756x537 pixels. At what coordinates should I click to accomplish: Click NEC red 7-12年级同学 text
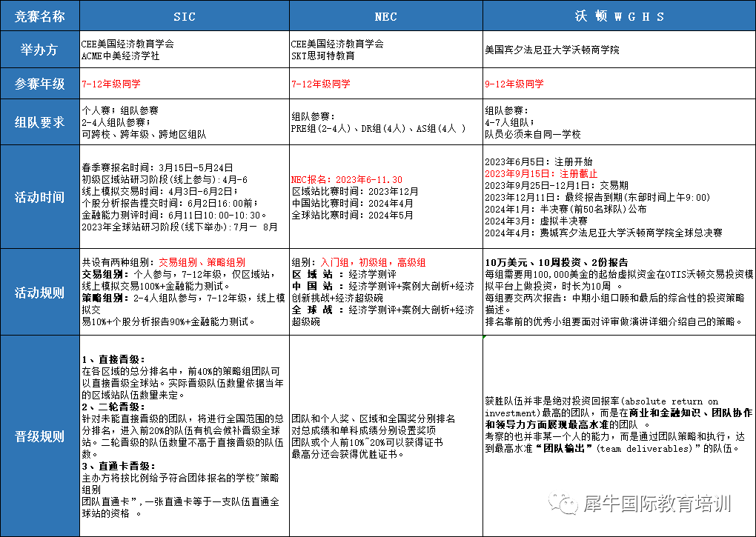coord(321,84)
